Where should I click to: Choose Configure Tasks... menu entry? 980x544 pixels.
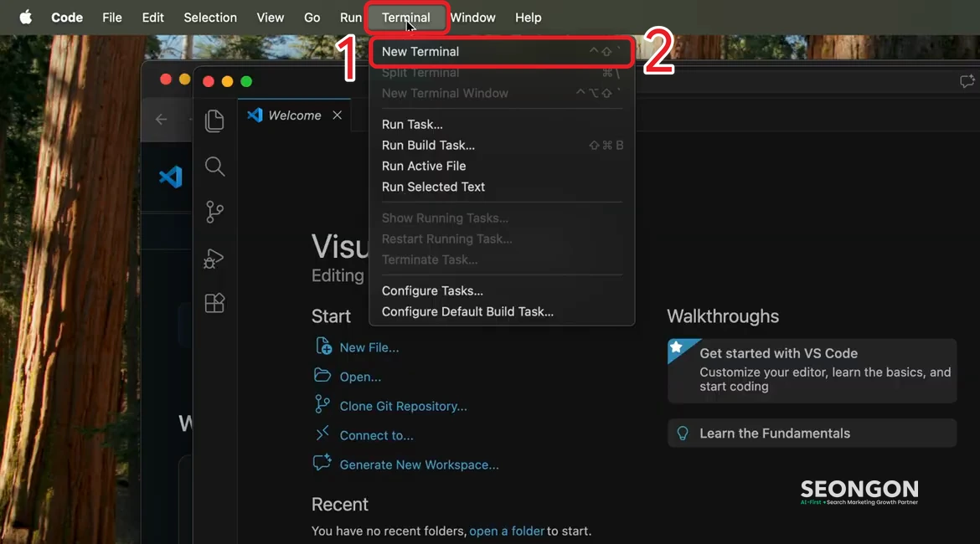[x=502, y=291]
